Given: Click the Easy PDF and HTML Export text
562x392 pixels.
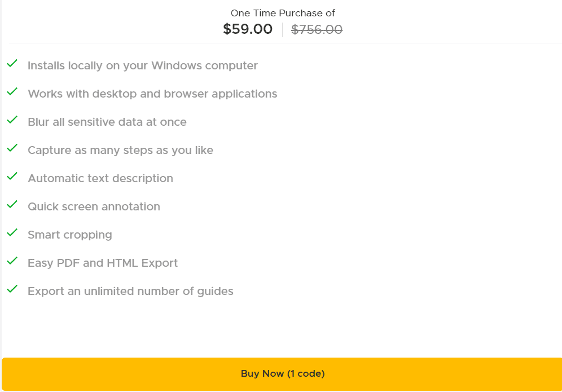Looking at the screenshot, I should [x=103, y=263].
